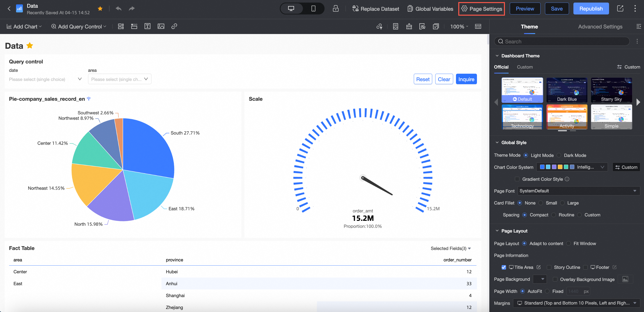Open the Page Font dropdown
Viewport: 644px width, 312px height.
click(x=579, y=191)
